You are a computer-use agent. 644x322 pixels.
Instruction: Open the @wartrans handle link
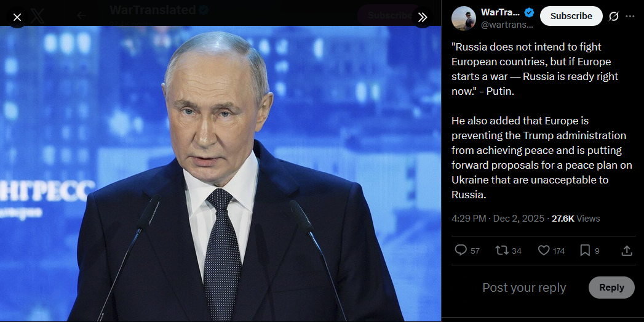pos(507,25)
